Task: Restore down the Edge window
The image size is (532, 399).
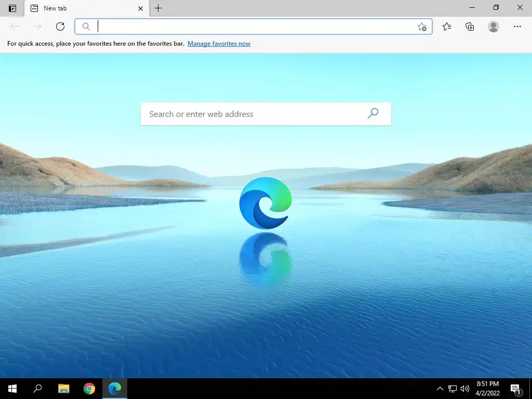Action: (x=496, y=7)
